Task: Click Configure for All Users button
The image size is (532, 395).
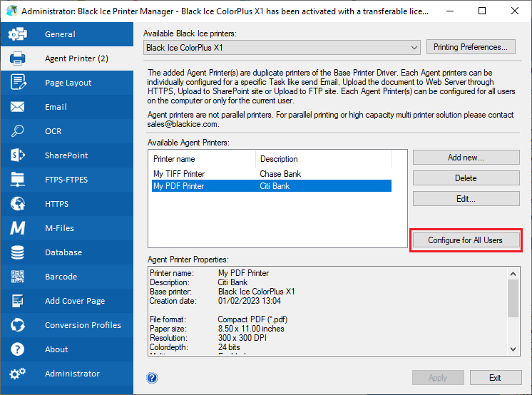Action: (465, 240)
